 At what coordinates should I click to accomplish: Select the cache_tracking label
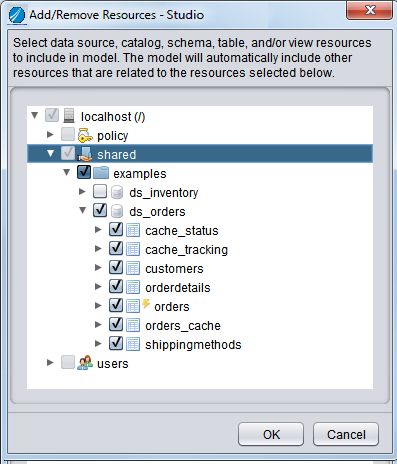point(187,250)
